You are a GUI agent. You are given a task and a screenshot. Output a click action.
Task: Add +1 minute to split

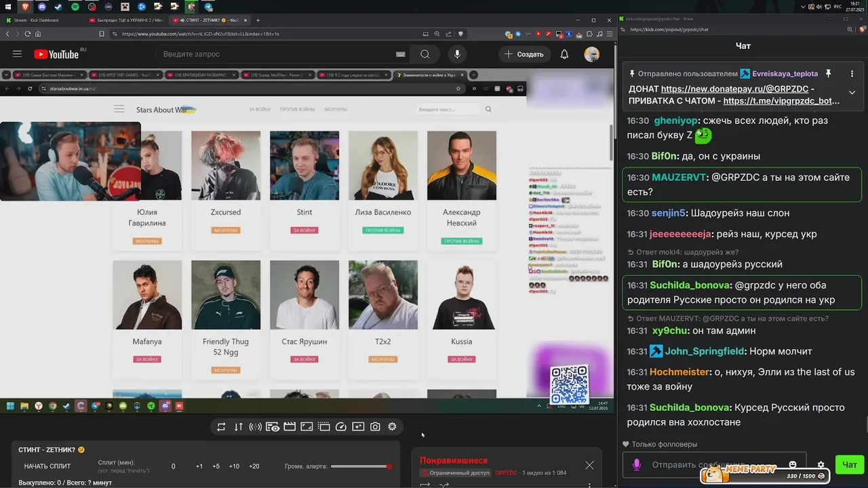pos(199,466)
